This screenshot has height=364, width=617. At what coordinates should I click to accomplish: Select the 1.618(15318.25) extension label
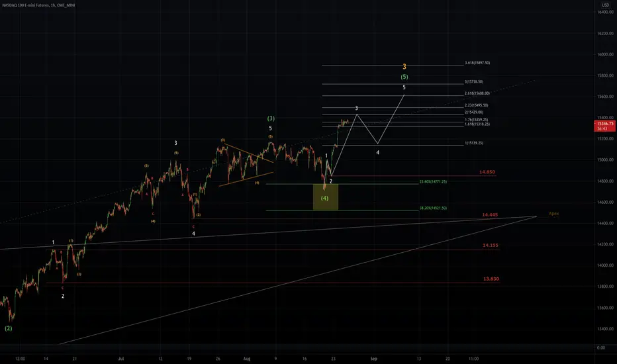(477, 124)
